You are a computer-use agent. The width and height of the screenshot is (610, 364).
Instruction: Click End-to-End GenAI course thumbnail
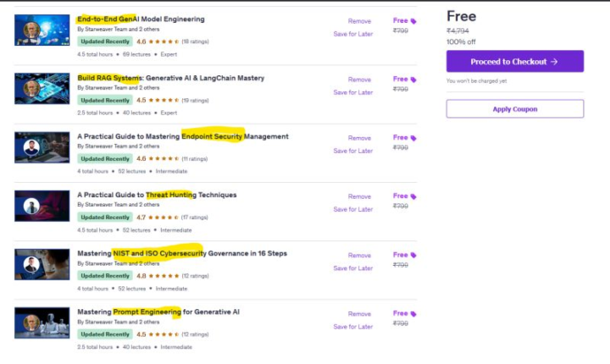(42, 30)
